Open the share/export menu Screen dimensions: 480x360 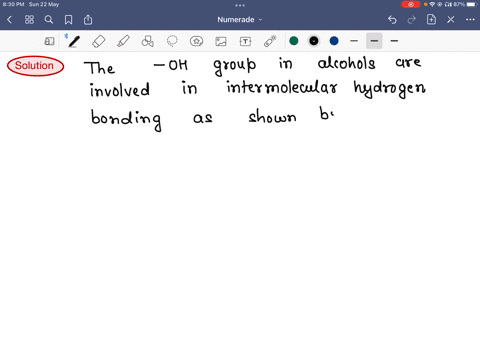88,20
